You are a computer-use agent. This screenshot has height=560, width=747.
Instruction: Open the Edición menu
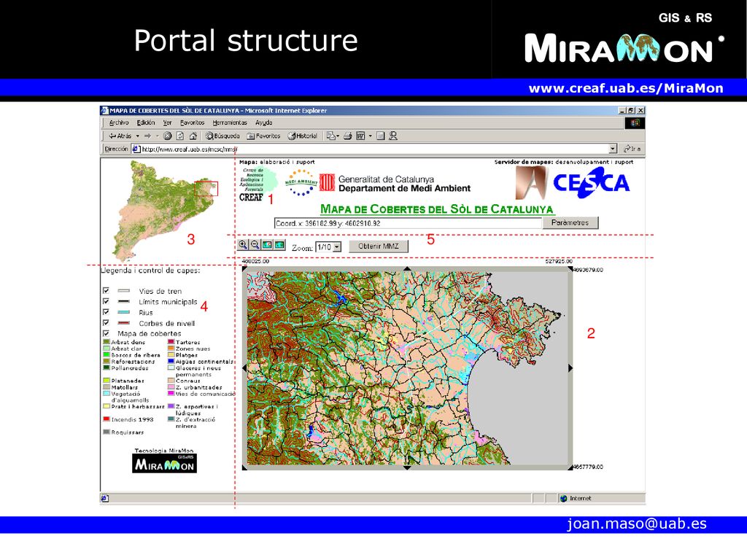(x=146, y=122)
